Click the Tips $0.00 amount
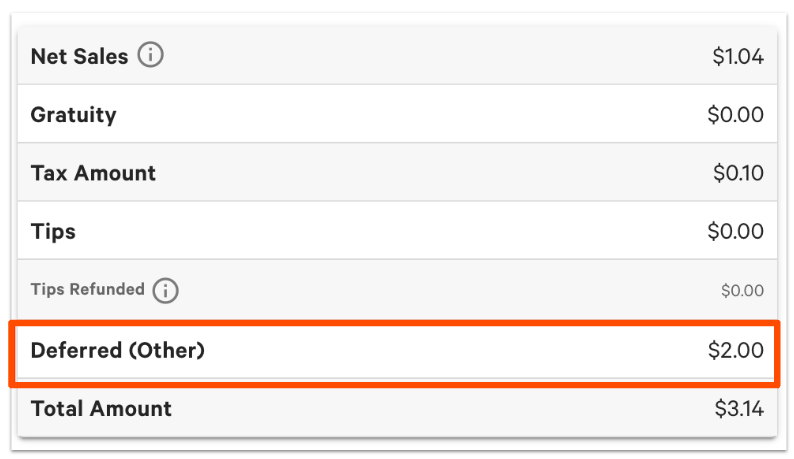Viewport: 794px width, 459px height. tap(735, 232)
